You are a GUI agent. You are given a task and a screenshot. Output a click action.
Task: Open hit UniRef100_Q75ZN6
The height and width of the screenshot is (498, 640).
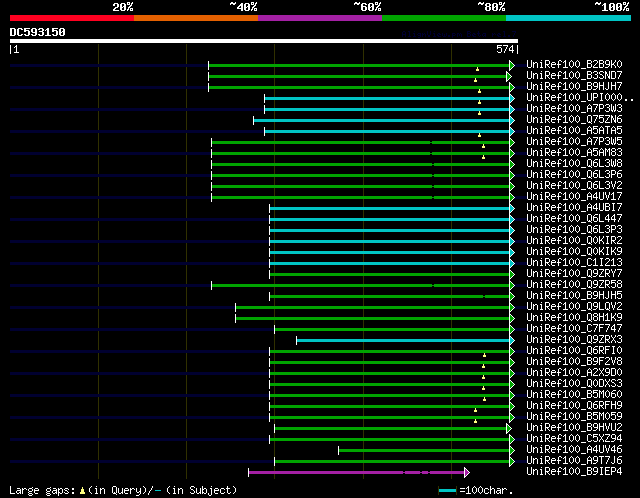574,120
